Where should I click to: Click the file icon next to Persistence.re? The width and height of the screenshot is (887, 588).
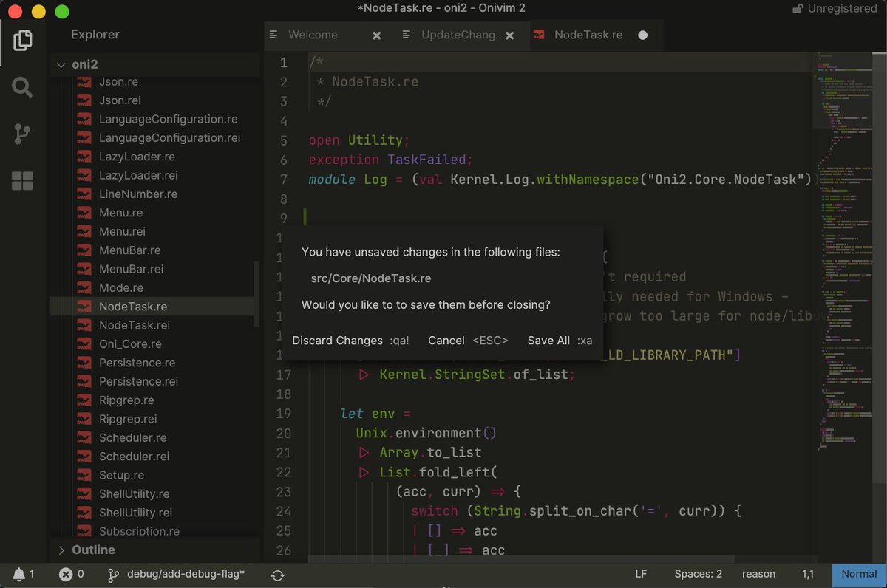(85, 363)
